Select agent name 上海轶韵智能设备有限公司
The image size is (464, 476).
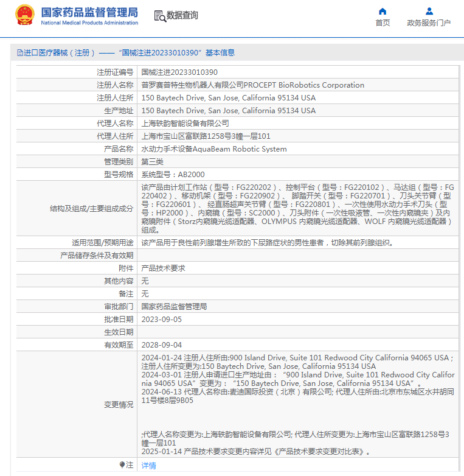pos(185,123)
